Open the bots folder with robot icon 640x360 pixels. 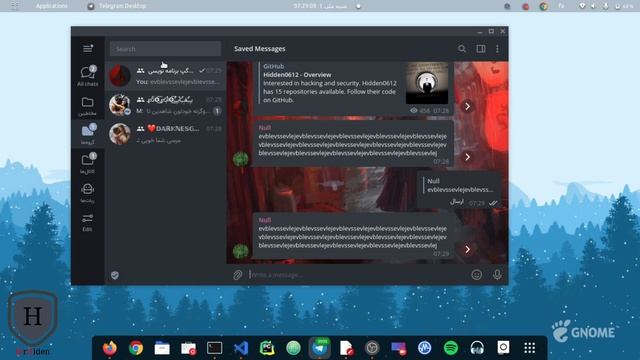(x=88, y=193)
